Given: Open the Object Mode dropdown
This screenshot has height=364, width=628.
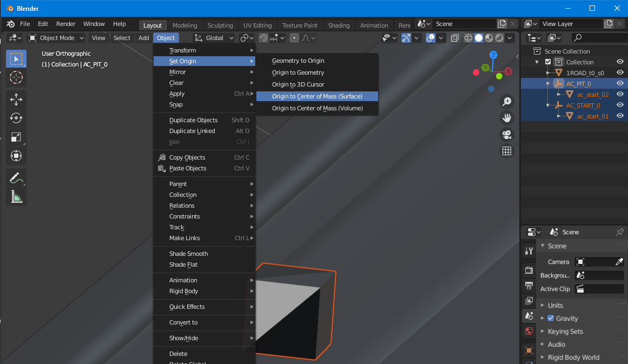Looking at the screenshot, I should pos(56,38).
